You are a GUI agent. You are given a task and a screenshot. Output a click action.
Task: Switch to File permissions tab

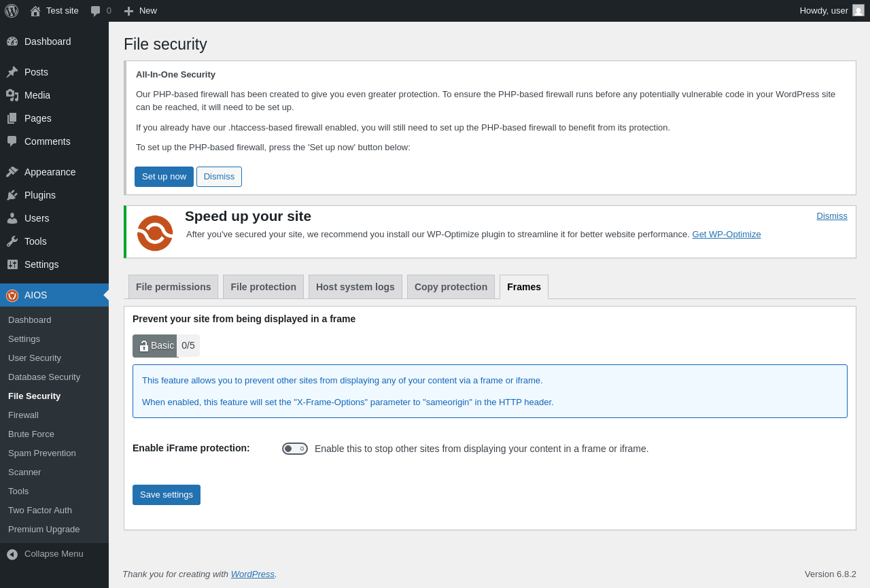click(173, 287)
